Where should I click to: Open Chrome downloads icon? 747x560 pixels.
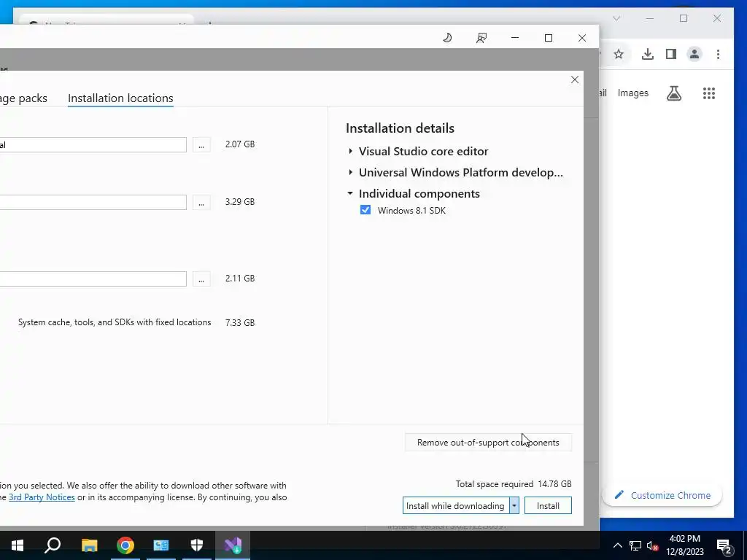tap(648, 54)
